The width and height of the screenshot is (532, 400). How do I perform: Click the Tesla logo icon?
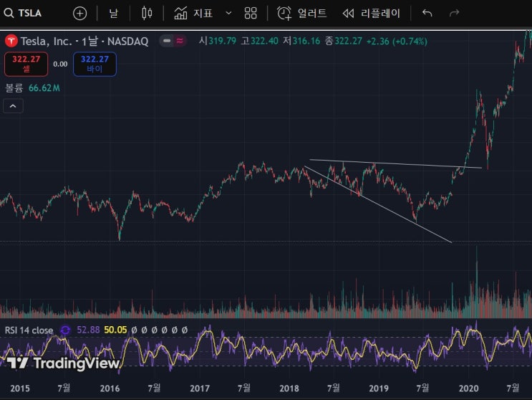click(x=11, y=41)
